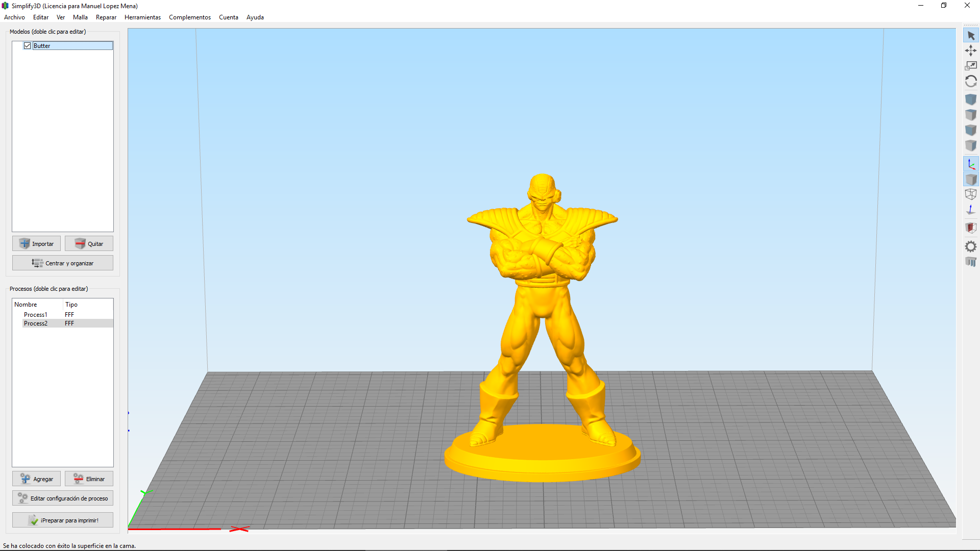The height and width of the screenshot is (551, 980).
Task: Uncheck the Butter model checkbox
Action: [x=28, y=46]
